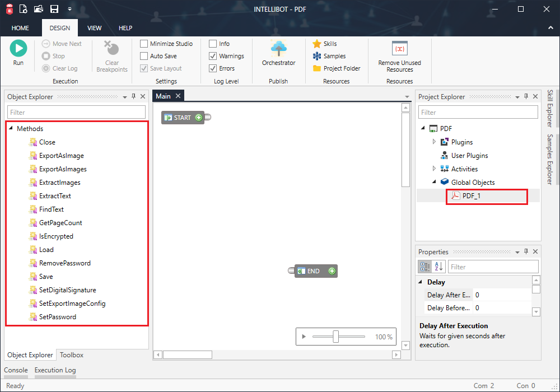Image resolution: width=560 pixels, height=392 pixels.
Task: Enable the Minimize Studio checkbox
Action: 144,44
